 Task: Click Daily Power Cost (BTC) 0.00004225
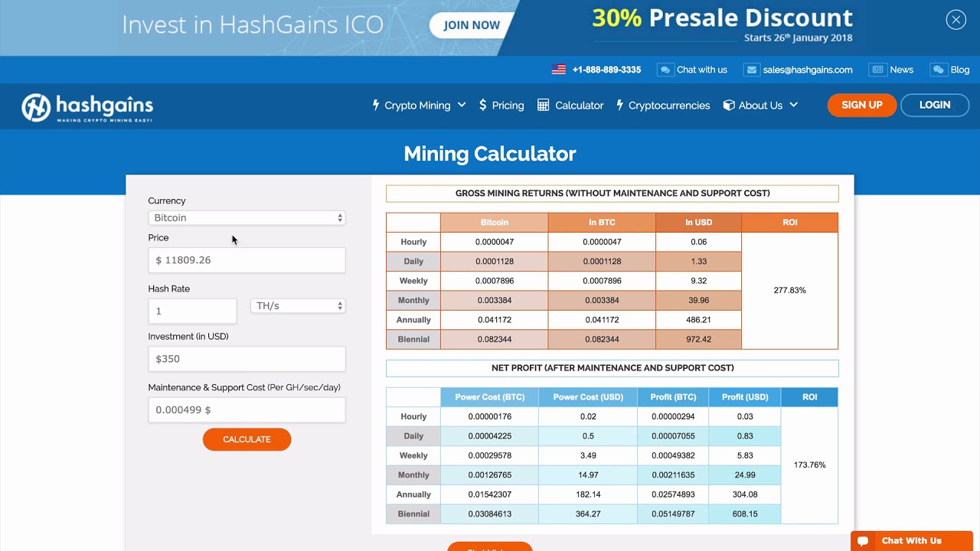(489, 436)
